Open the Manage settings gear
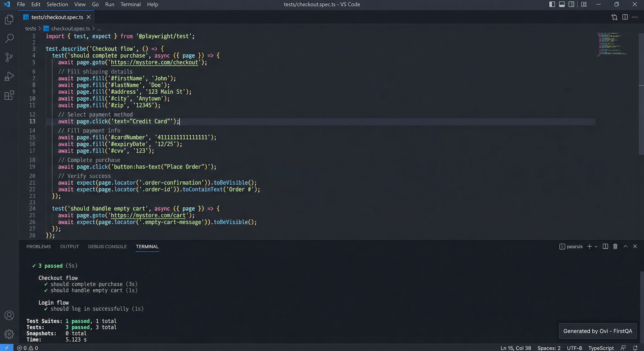 click(x=9, y=334)
